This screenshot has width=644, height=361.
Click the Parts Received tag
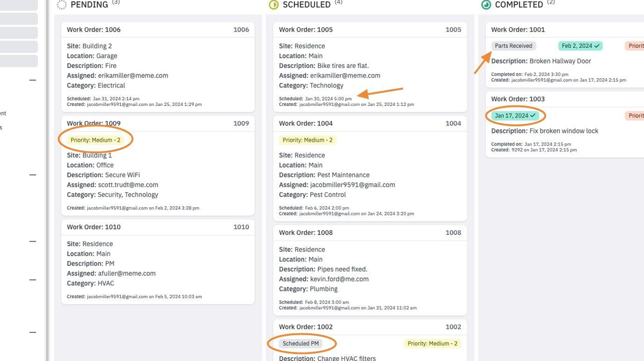(513, 45)
